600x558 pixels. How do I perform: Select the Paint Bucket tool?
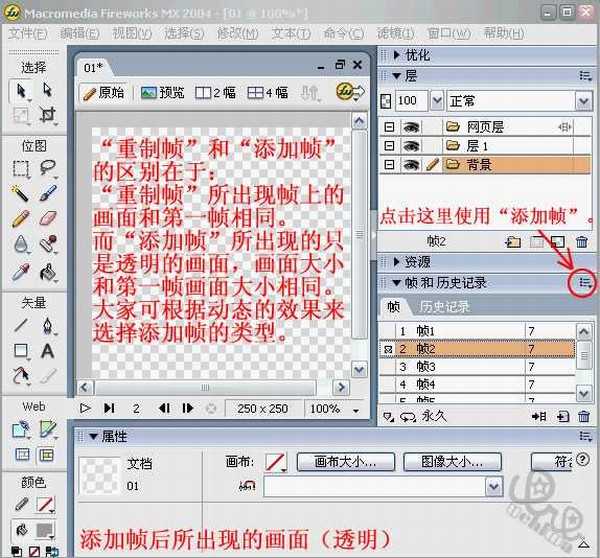click(x=47, y=272)
